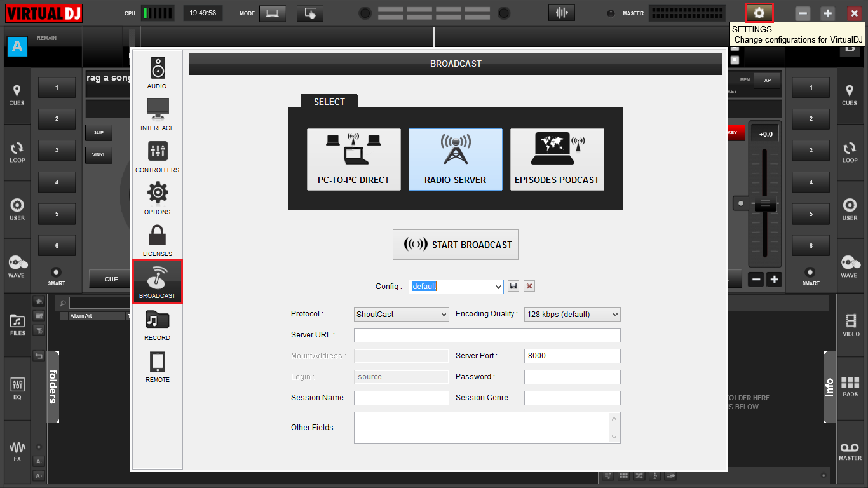
Task: Click the Server URL field
Action: 487,335
